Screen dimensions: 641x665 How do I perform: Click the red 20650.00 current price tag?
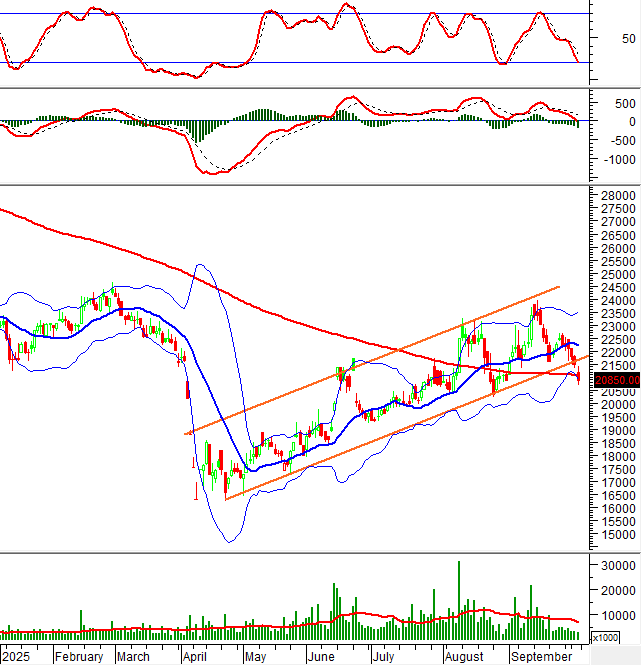615,380
